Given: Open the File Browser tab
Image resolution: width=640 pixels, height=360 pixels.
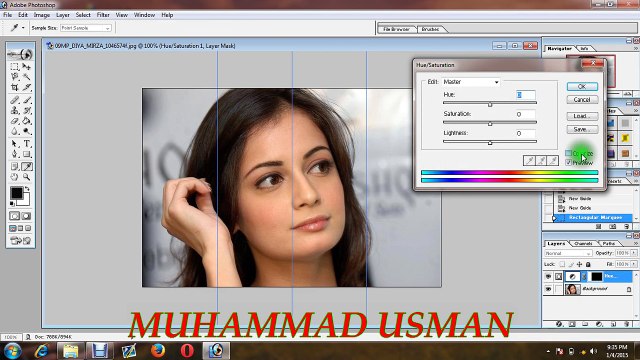Looking at the screenshot, I should pyautogui.click(x=397, y=29).
